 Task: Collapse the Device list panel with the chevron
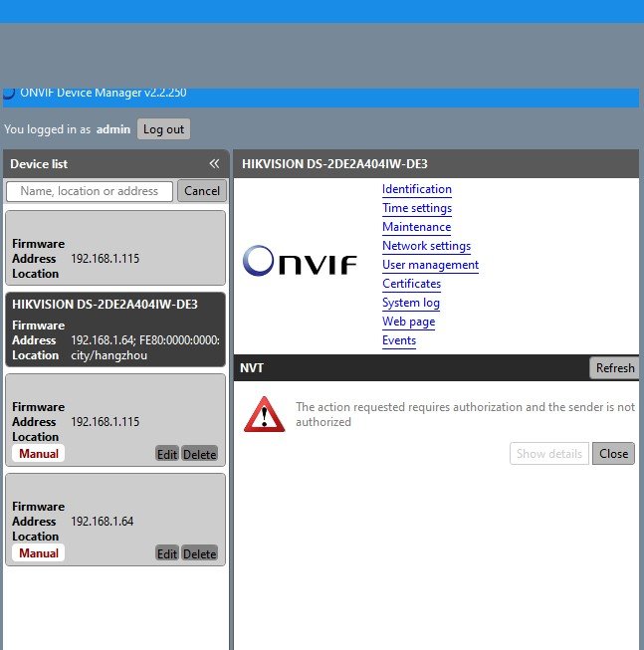214,164
